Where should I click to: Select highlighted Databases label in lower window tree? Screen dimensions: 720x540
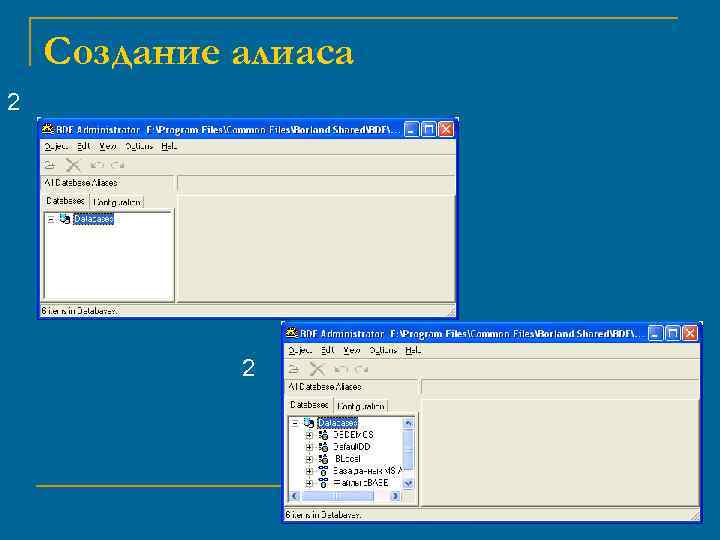[338, 422]
